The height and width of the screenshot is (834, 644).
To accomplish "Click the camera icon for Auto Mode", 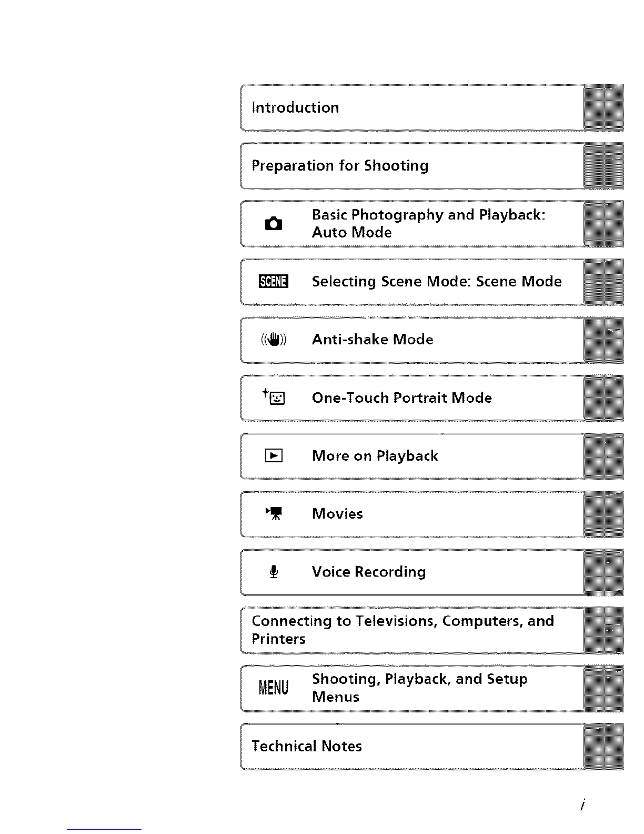I will click(x=274, y=224).
